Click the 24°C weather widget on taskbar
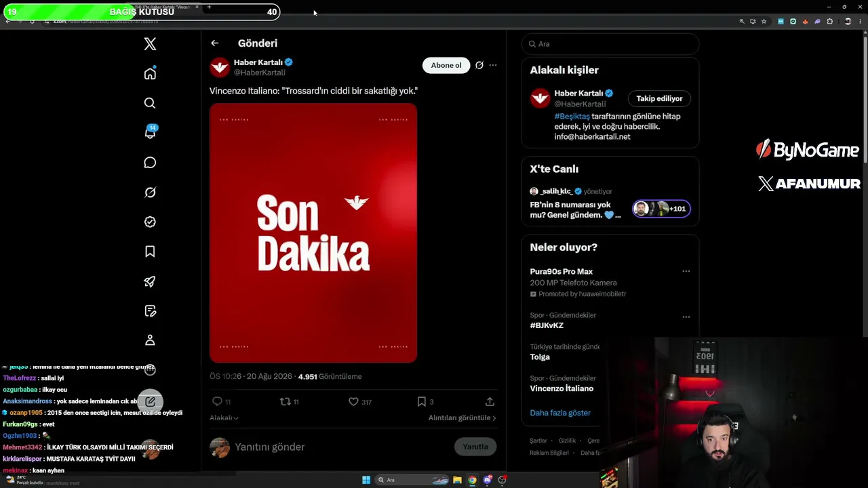 point(24,480)
